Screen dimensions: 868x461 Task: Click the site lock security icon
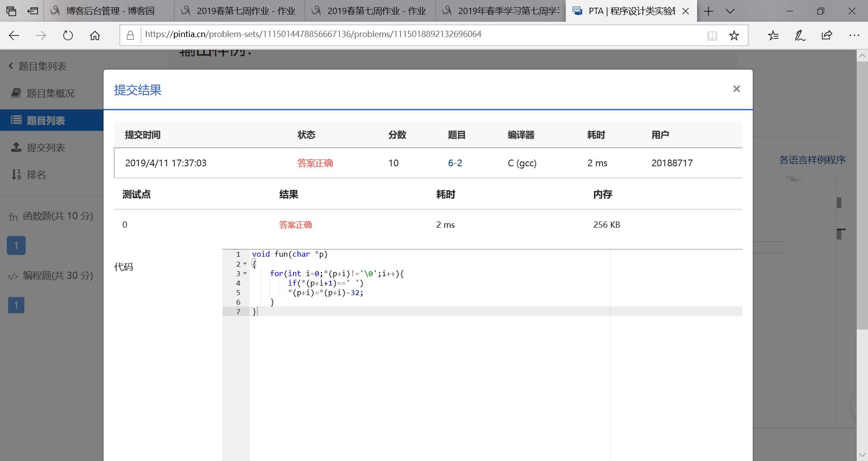coord(130,35)
